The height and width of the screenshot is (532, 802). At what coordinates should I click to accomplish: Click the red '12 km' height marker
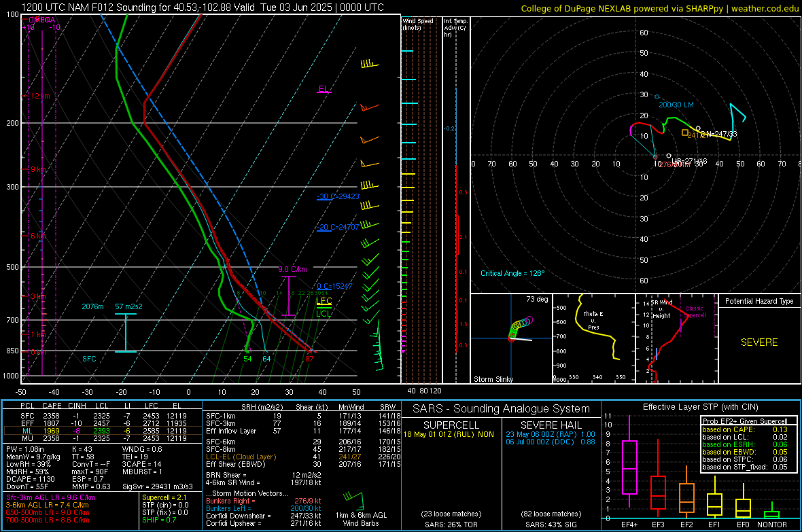[x=41, y=96]
